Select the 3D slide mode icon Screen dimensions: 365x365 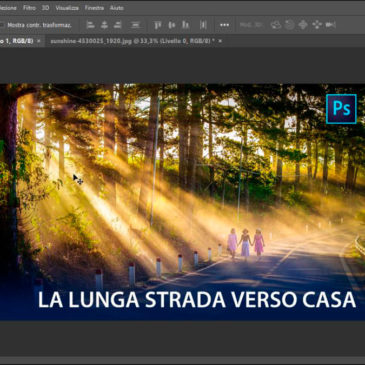click(317, 25)
